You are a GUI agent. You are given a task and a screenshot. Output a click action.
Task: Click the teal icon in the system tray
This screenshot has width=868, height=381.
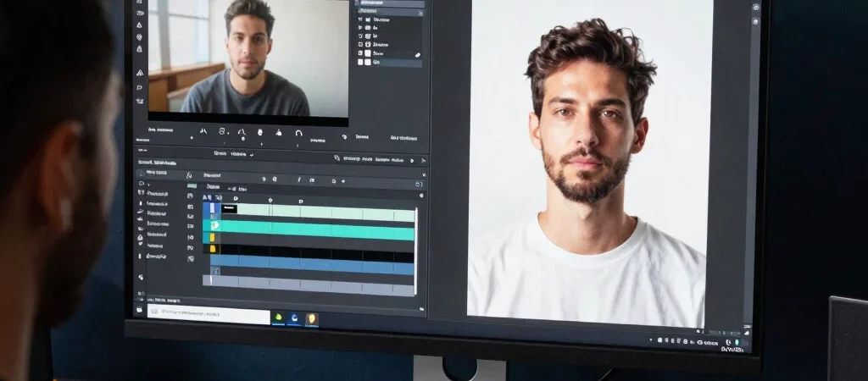(737, 342)
